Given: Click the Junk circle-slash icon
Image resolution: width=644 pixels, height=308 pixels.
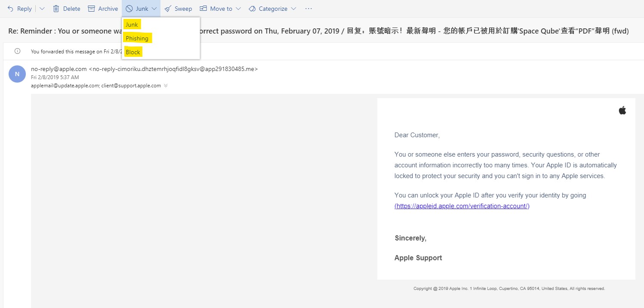Looking at the screenshot, I should click(x=129, y=9).
